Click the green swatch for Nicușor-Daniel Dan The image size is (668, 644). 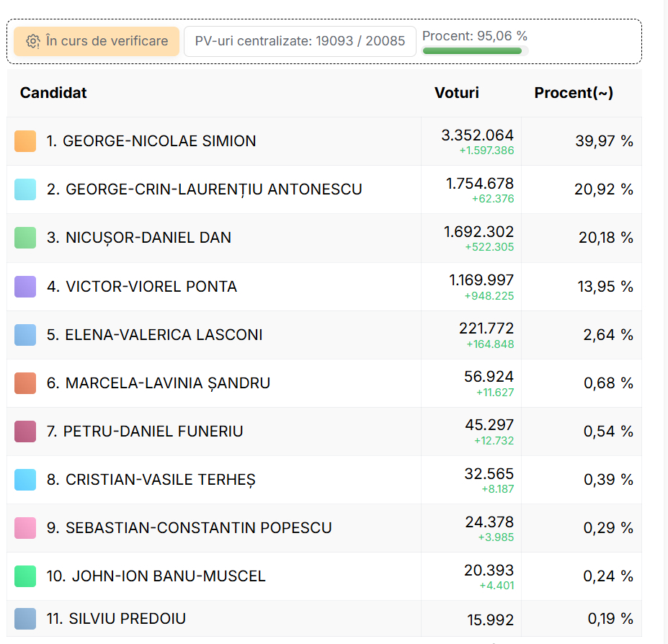coord(25,238)
